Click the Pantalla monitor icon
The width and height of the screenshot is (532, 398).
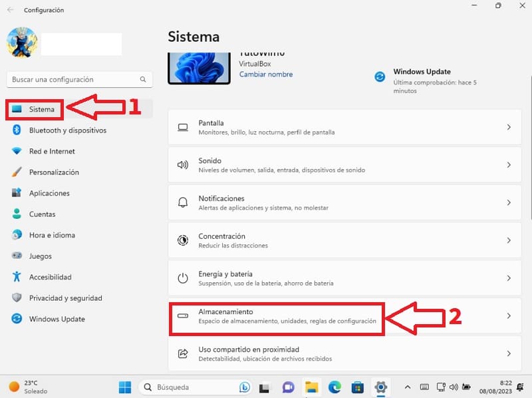pyautogui.click(x=183, y=127)
